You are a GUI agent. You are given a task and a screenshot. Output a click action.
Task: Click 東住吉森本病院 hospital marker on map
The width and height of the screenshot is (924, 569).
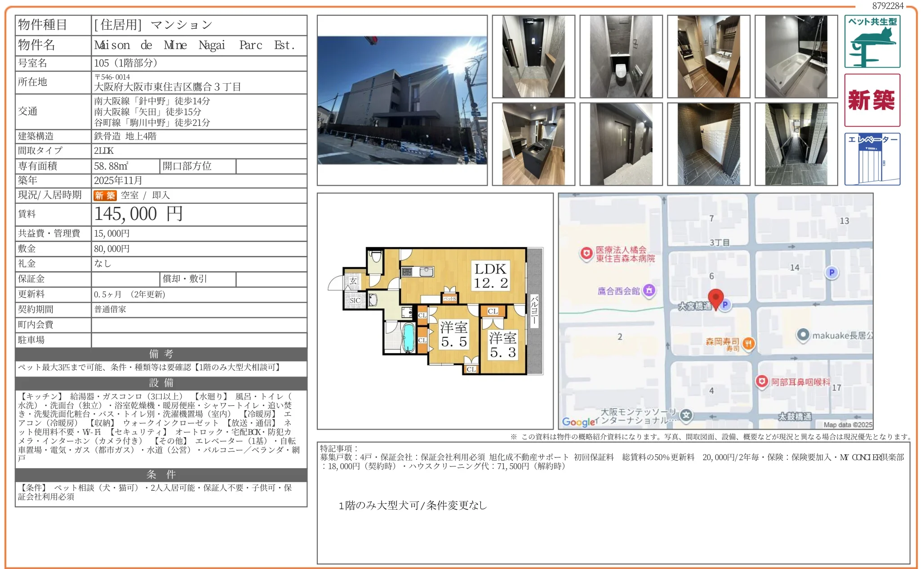(586, 254)
